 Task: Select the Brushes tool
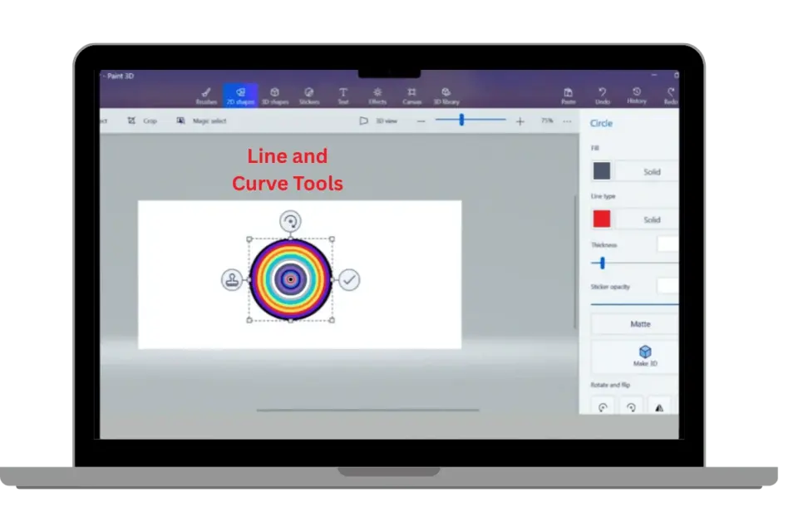point(206,96)
